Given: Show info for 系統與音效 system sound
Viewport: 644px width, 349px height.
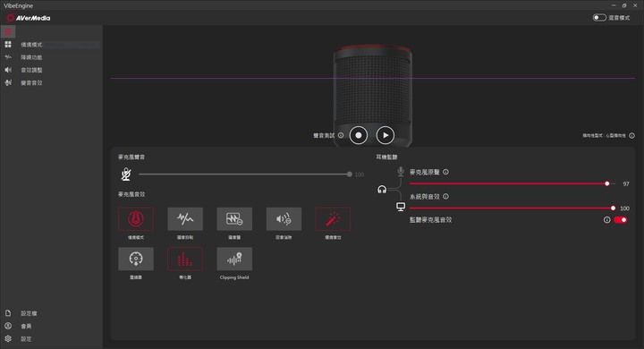Looking at the screenshot, I should point(445,197).
